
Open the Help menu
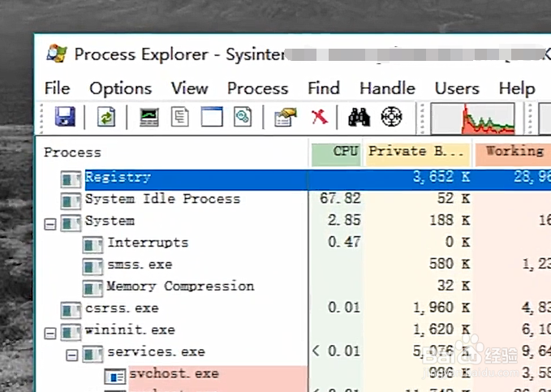pyautogui.click(x=517, y=88)
